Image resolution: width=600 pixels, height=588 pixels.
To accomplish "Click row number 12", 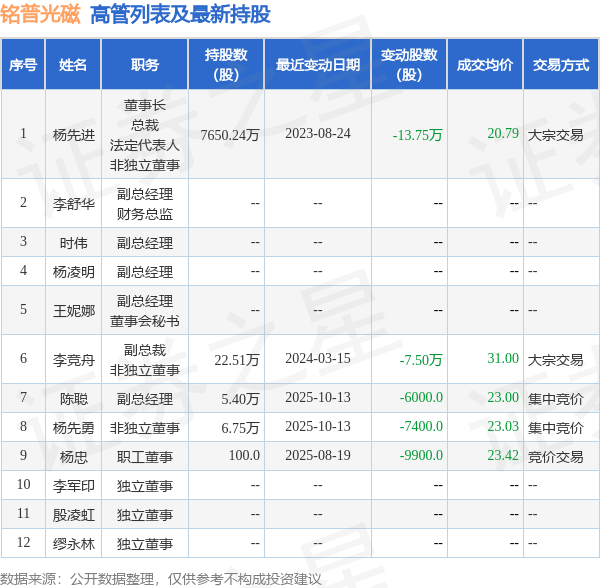I will pyautogui.click(x=23, y=542).
